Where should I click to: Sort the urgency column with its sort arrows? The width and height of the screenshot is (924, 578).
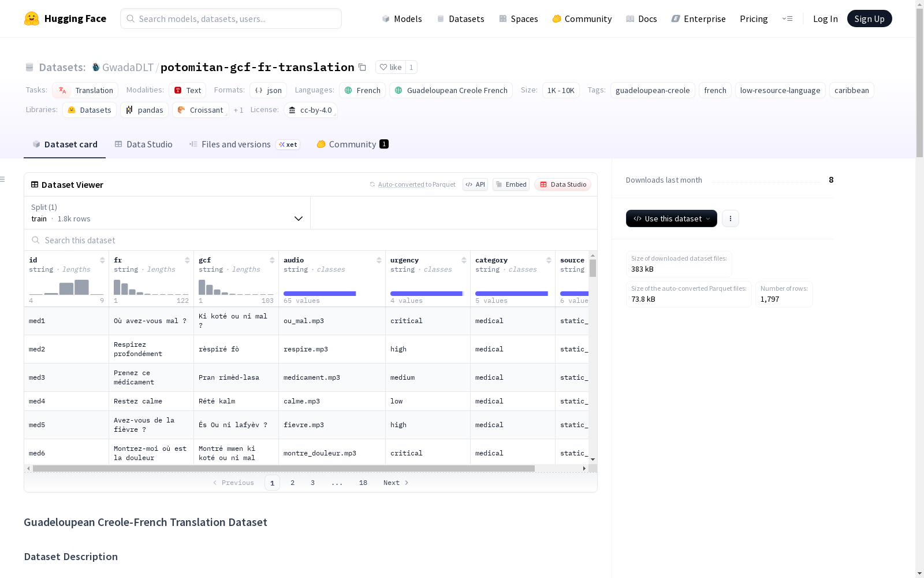pyautogui.click(x=464, y=260)
